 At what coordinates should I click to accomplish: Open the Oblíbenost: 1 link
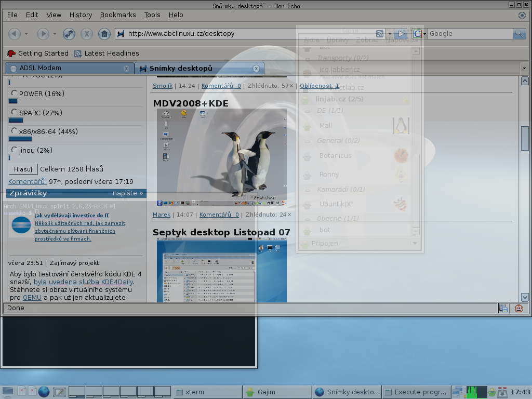click(320, 86)
